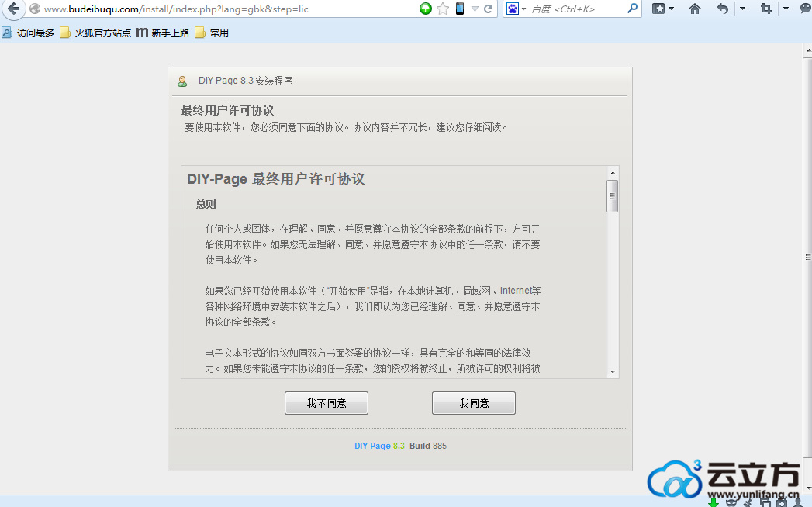The height and width of the screenshot is (507, 812).
Task: Click the mask private browsing status icon
Action: (731, 503)
